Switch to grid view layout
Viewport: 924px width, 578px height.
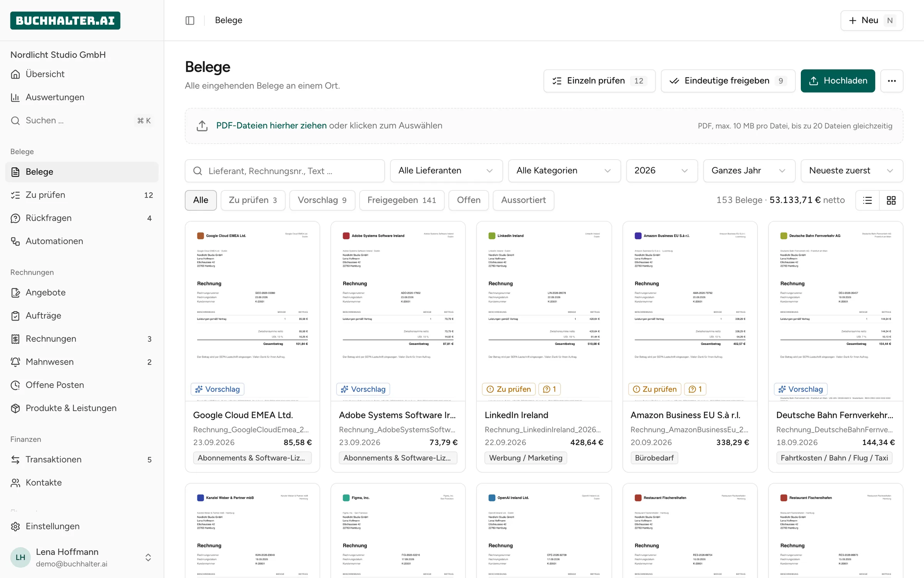tap(891, 200)
